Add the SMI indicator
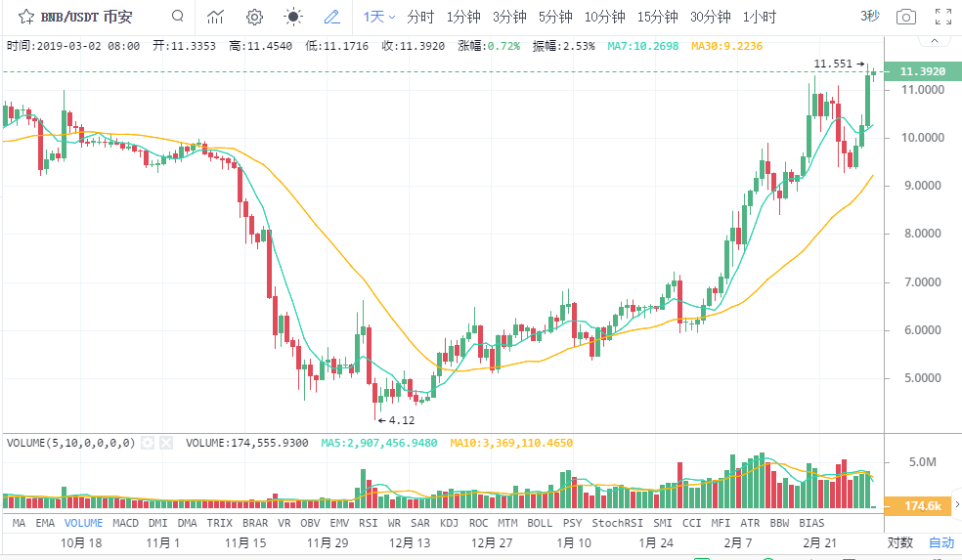The height and width of the screenshot is (560, 962). tap(663, 523)
